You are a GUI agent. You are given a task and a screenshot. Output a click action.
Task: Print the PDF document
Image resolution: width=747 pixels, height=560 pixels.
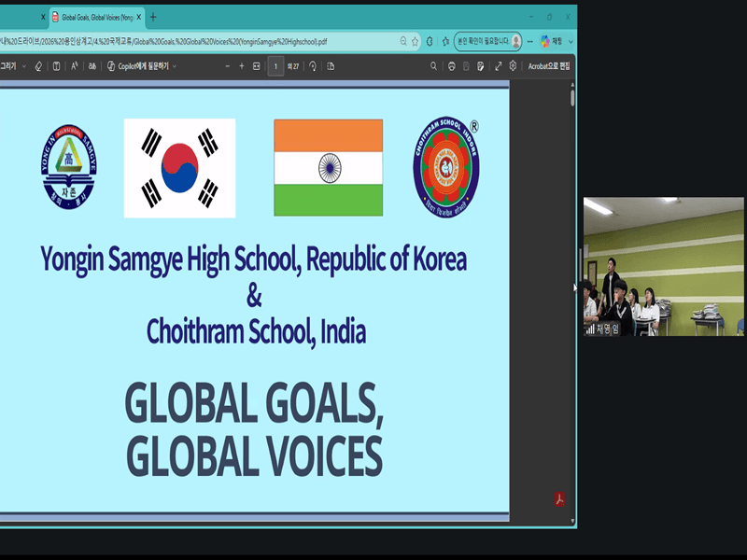point(452,66)
